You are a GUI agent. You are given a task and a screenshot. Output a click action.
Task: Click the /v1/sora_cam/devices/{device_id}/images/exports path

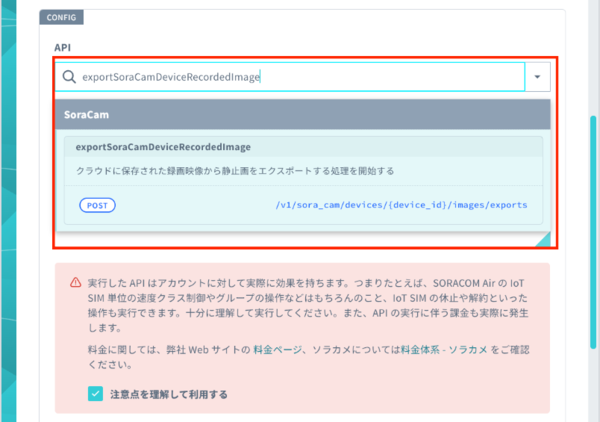click(401, 205)
